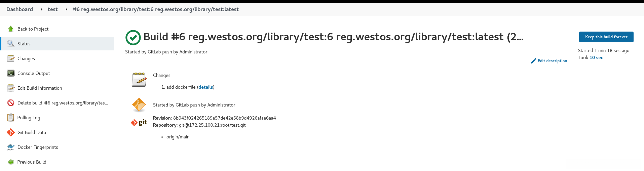Open the details link for add dockerfile
The image size is (644, 171).
(205, 87)
